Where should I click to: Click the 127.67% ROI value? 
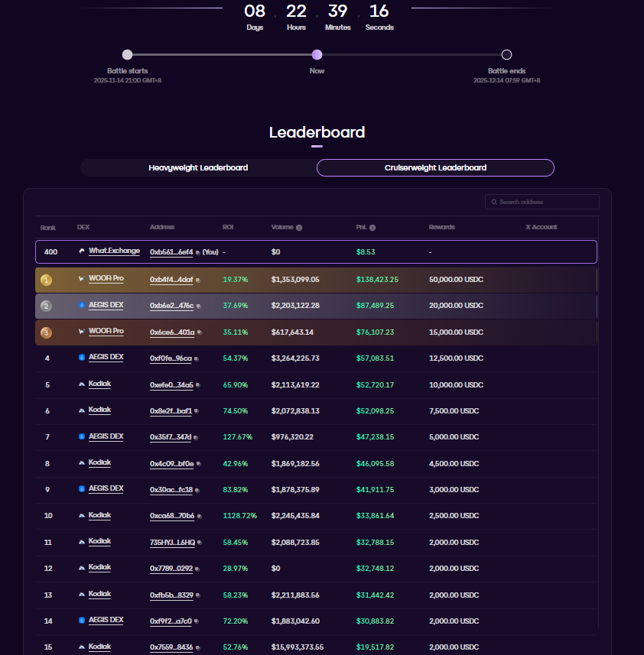point(238,437)
